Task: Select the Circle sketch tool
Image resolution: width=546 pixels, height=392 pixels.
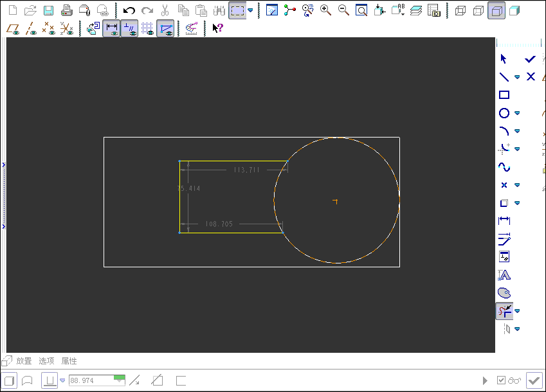Action: (x=504, y=113)
